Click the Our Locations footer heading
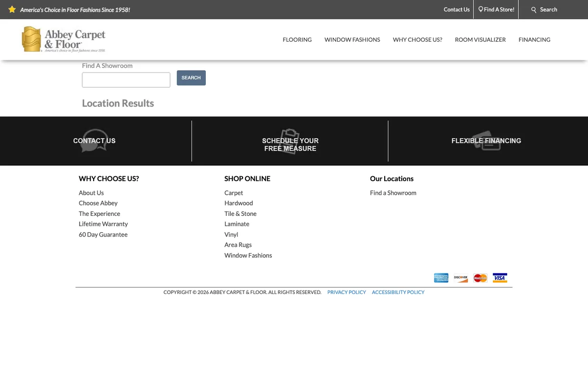 coord(392,179)
